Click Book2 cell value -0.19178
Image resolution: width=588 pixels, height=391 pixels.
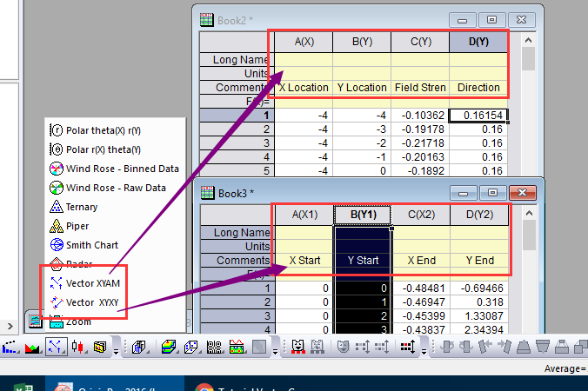tap(421, 129)
